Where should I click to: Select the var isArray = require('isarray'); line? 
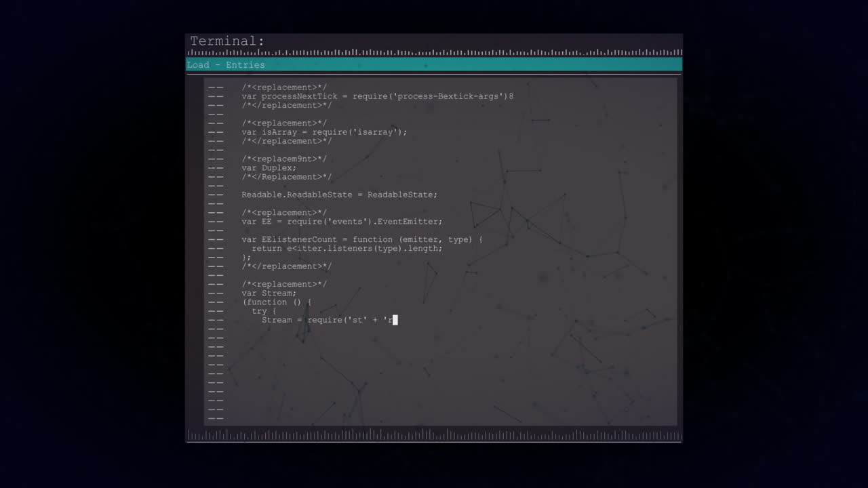coord(324,131)
